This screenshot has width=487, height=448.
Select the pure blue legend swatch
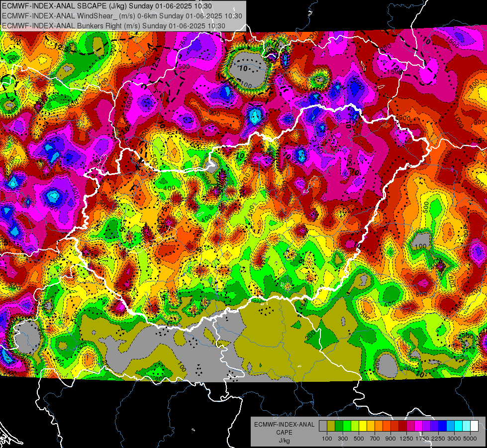pos(443,426)
